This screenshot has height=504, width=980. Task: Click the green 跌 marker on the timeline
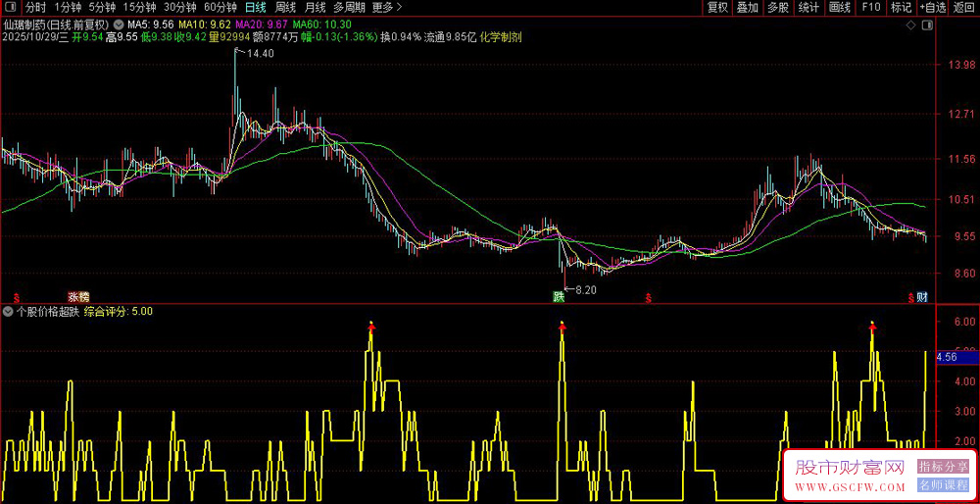click(x=559, y=296)
